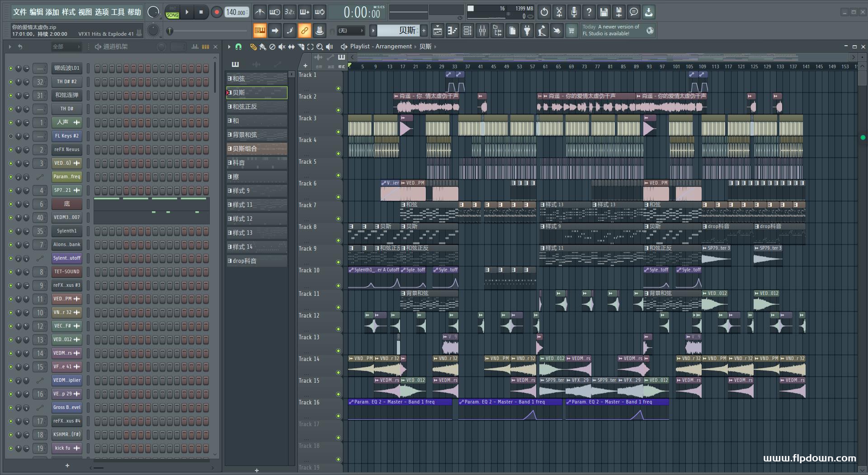Mute the TET-SOUND channel LED
This screenshot has width=868, height=475.
(11, 272)
